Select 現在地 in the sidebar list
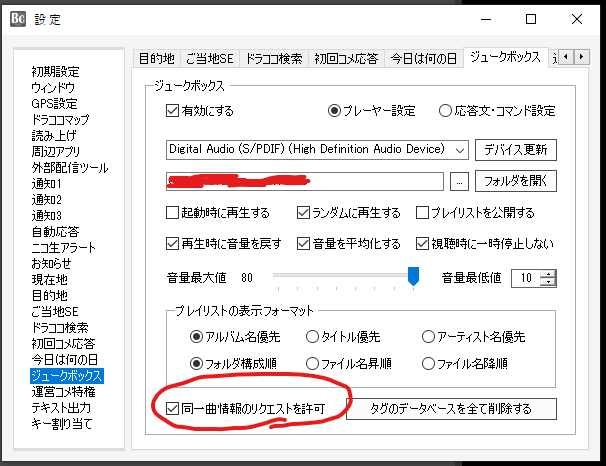Image resolution: width=606 pixels, height=466 pixels. pos(49,280)
